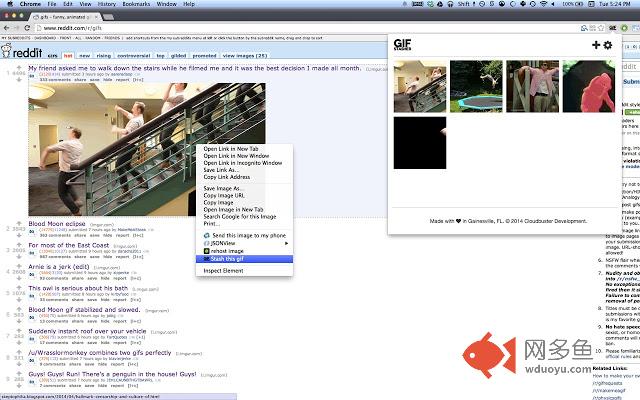Open 'For most of the East Coast' post
The height and width of the screenshot is (400, 640).
point(69,245)
